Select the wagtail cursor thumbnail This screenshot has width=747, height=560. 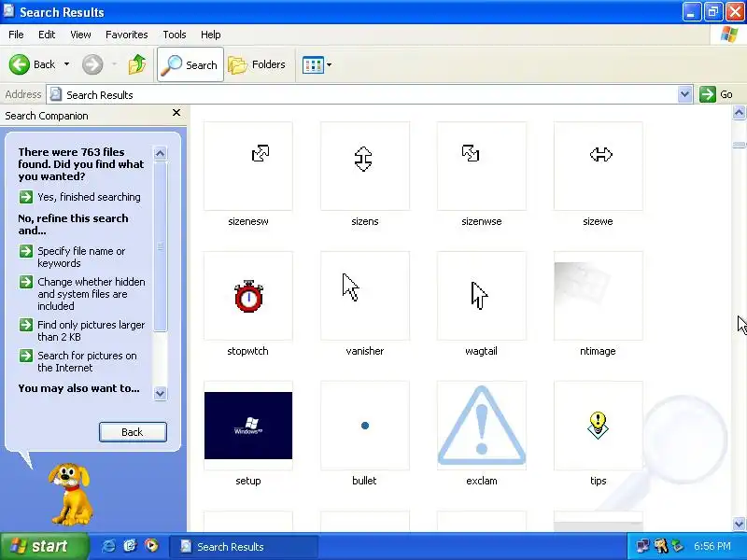(x=482, y=296)
